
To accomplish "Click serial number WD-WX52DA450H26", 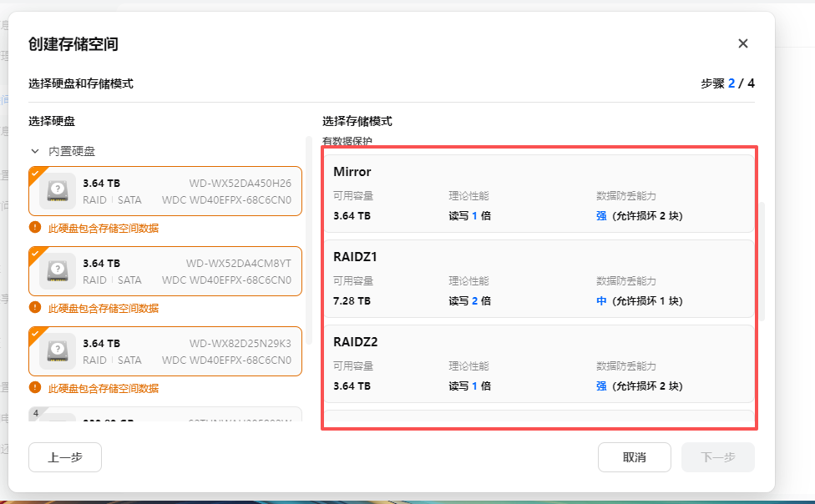I will pyautogui.click(x=240, y=184).
